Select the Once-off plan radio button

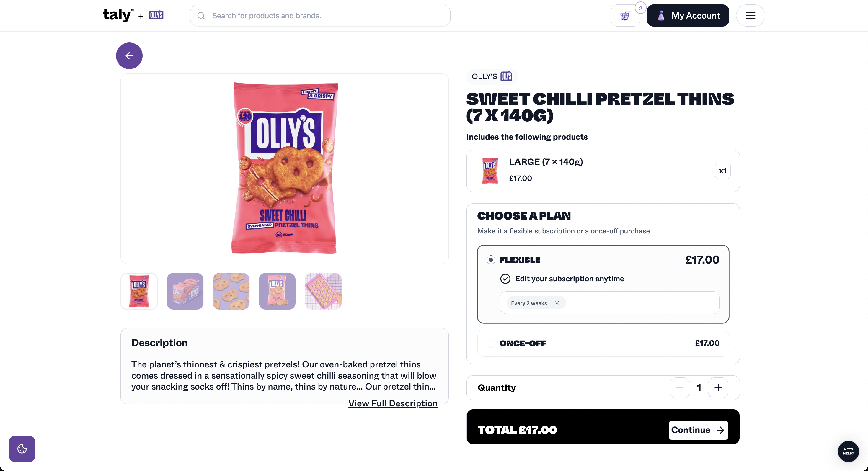[491, 343]
